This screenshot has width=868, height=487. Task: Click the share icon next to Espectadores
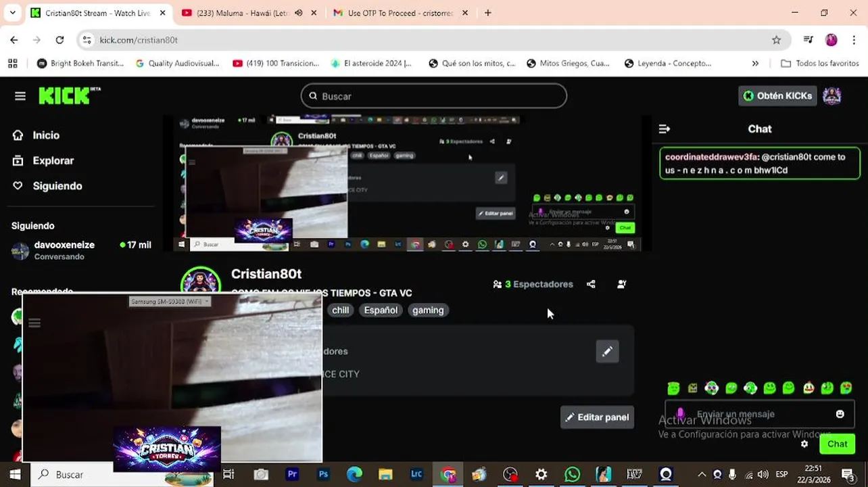coord(591,284)
